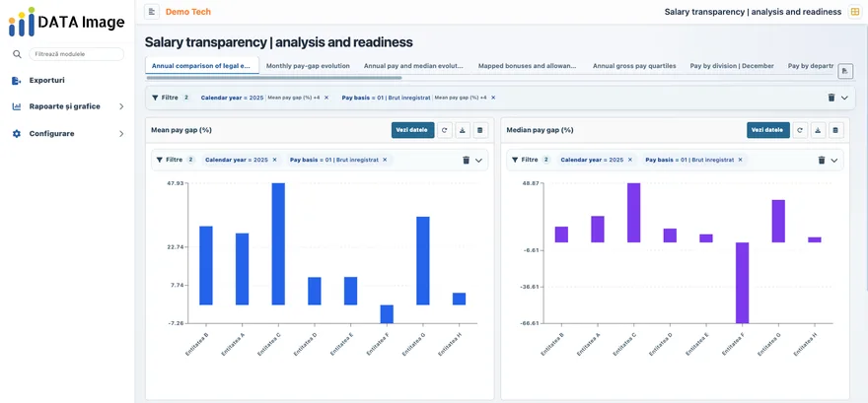Click the purple Entitatea F bar in Median chart

742,283
